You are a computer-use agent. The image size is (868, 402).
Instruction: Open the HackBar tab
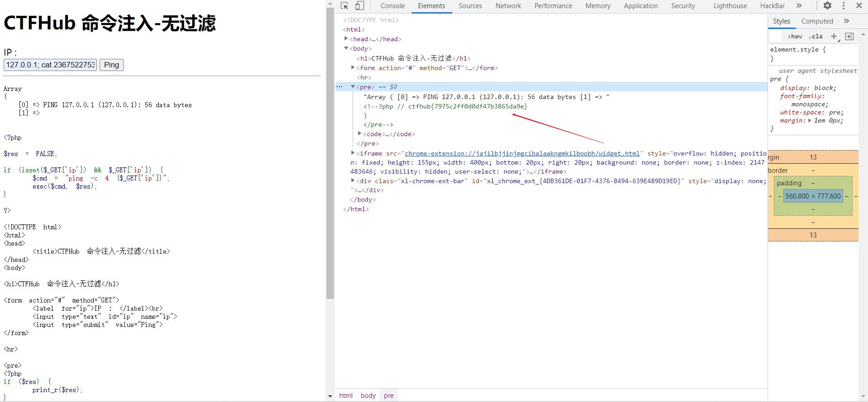[x=773, y=6]
